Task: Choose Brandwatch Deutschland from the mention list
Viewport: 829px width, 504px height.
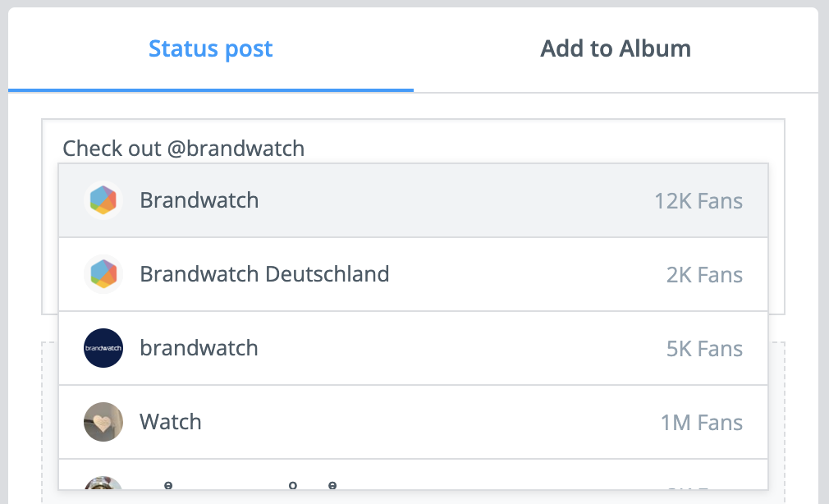Action: pyautogui.click(x=413, y=274)
